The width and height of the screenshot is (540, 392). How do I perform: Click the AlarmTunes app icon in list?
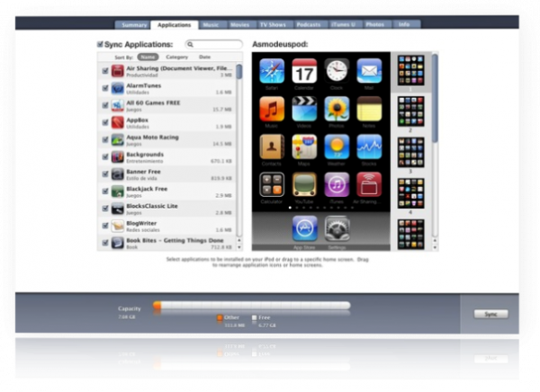[117, 88]
